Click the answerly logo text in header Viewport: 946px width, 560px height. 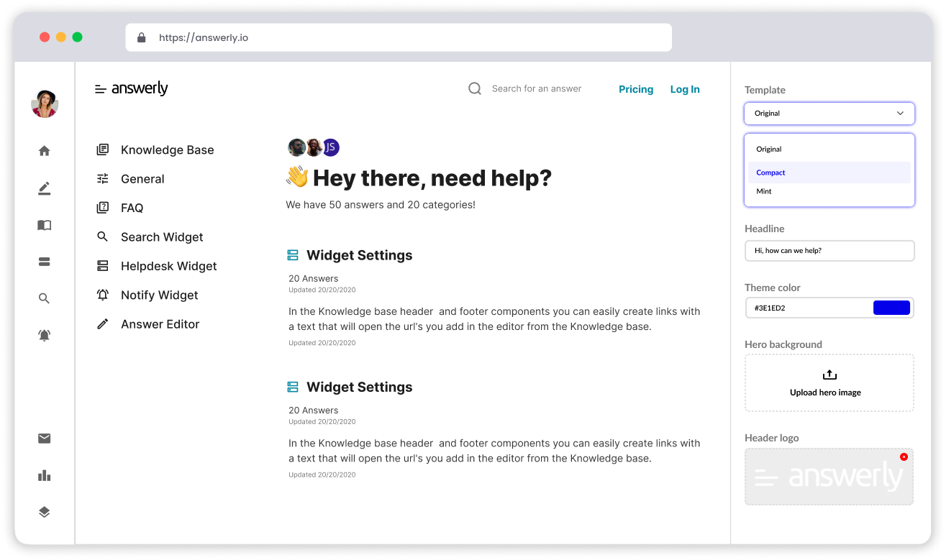coord(140,88)
